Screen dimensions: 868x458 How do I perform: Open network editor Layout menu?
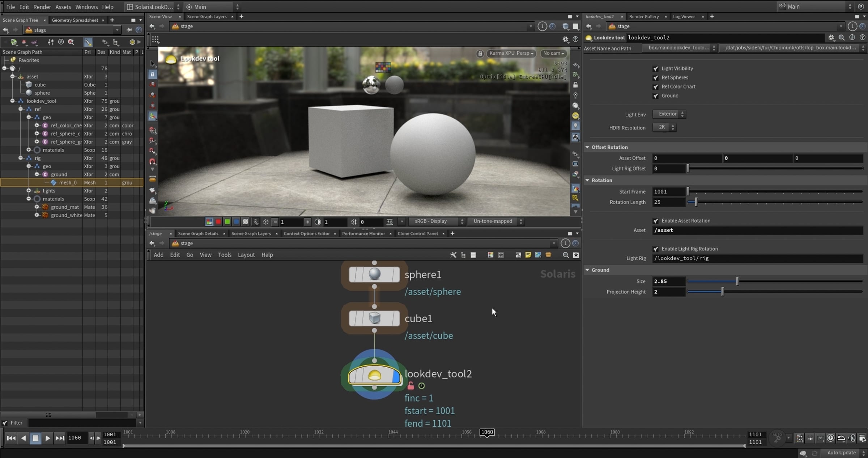(246, 255)
